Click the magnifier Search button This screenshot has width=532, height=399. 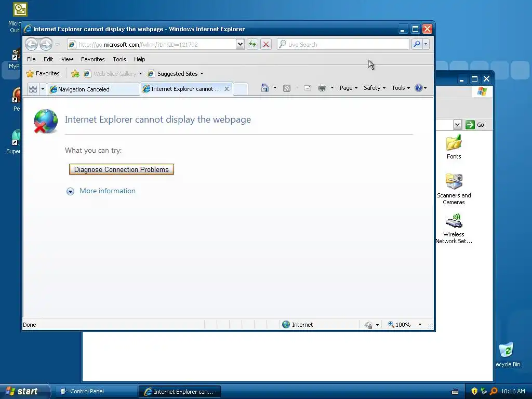pyautogui.click(x=417, y=44)
